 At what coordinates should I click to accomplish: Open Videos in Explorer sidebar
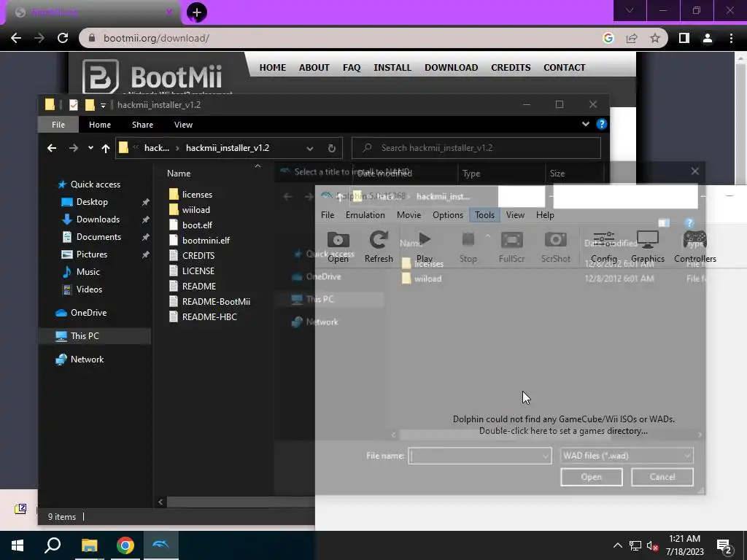pos(82,289)
